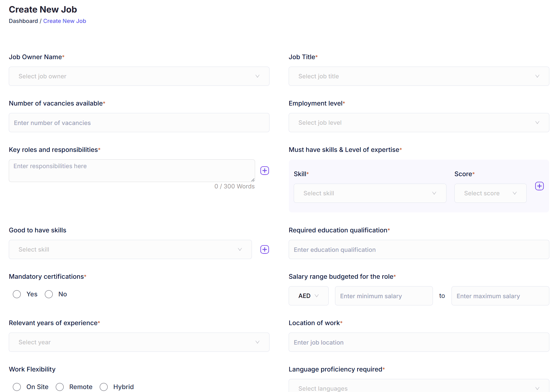Screen dimensions: 560x392
Task: Choose Remote work flexibility
Action: coord(60,387)
